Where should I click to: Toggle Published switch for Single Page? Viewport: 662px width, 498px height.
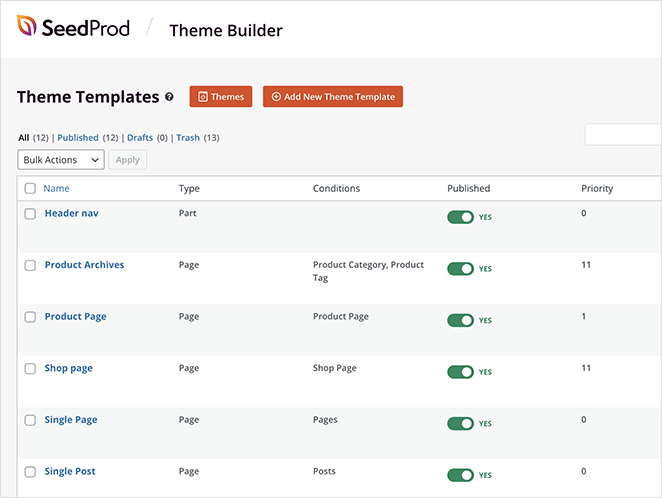pos(460,424)
